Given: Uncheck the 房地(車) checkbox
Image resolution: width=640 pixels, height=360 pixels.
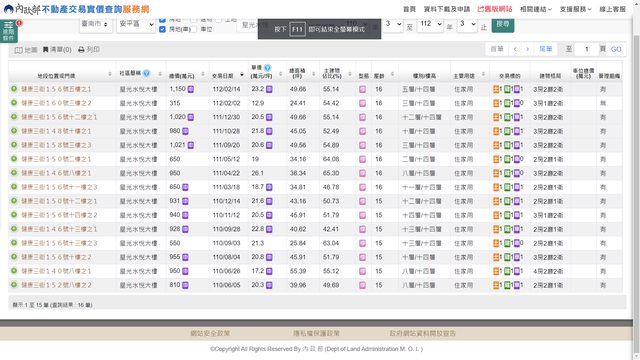Looking at the screenshot, I should [x=162, y=29].
